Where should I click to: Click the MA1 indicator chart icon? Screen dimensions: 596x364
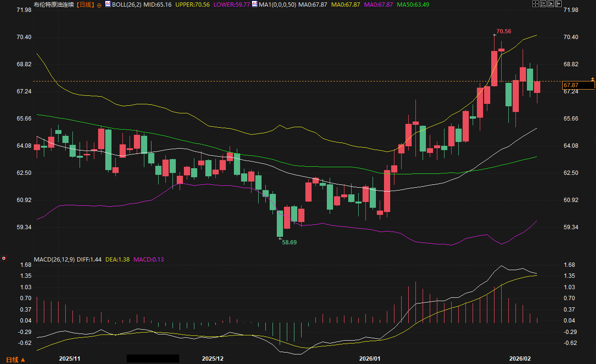pyautogui.click(x=255, y=4)
